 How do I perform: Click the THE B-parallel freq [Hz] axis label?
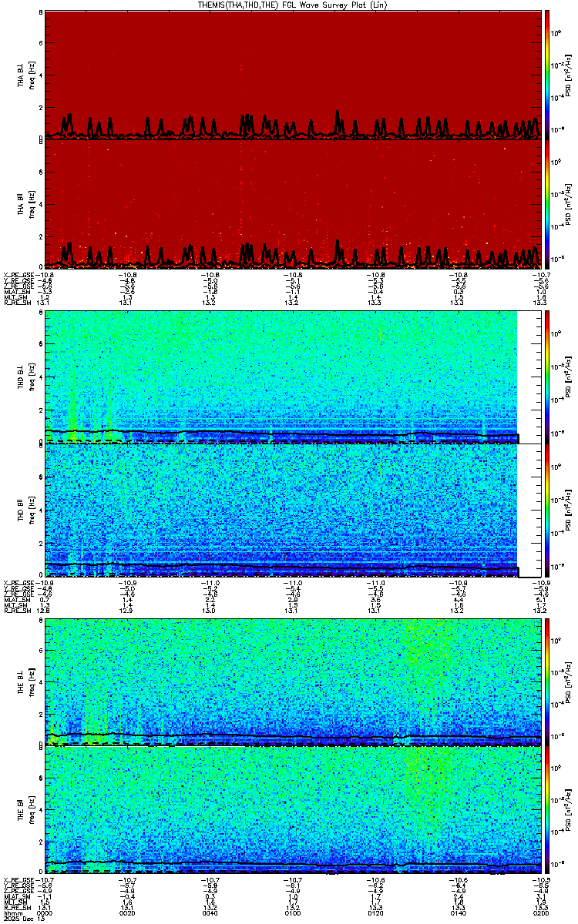coord(32,811)
